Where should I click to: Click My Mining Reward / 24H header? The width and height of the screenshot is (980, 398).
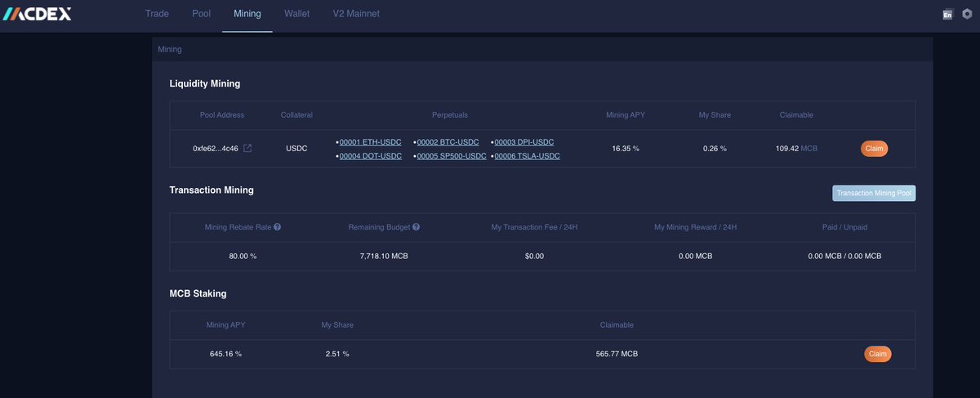(694, 226)
